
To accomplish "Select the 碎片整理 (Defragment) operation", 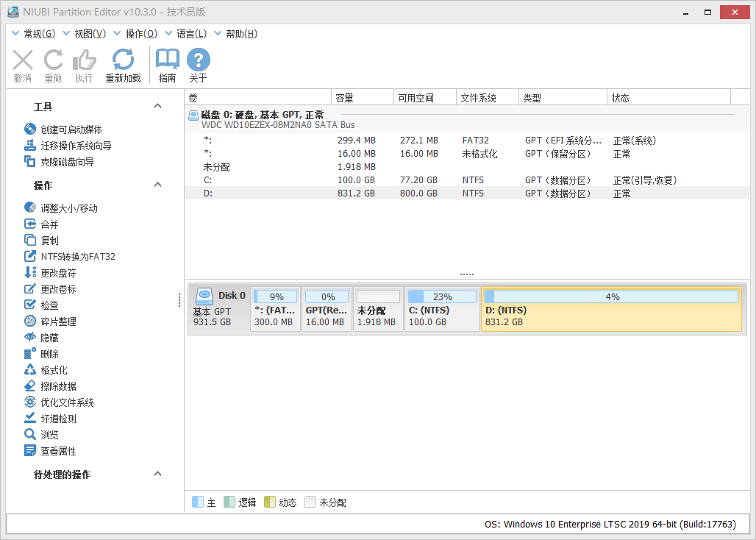I will [49, 321].
